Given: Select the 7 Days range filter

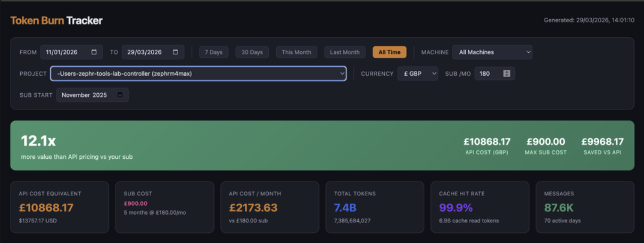Looking at the screenshot, I should coord(213,52).
